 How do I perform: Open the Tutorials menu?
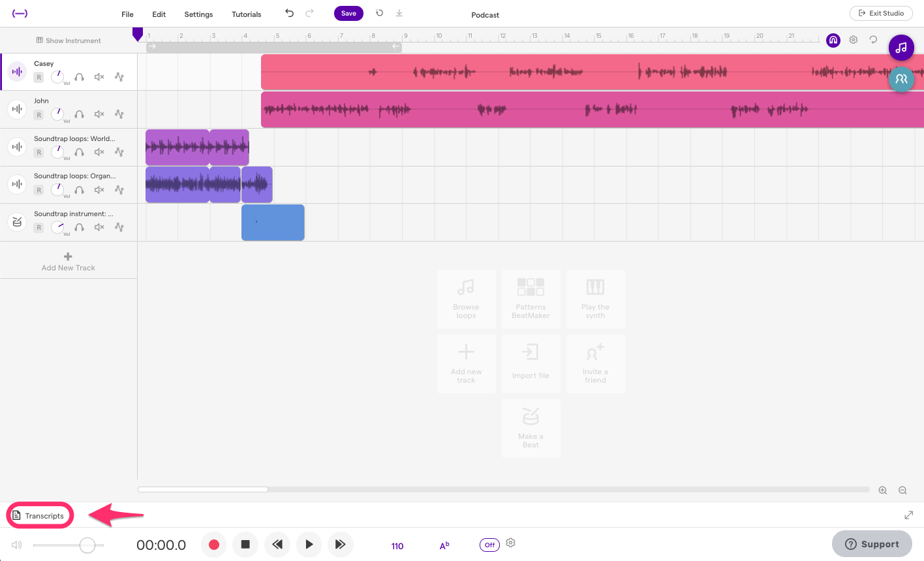click(246, 14)
